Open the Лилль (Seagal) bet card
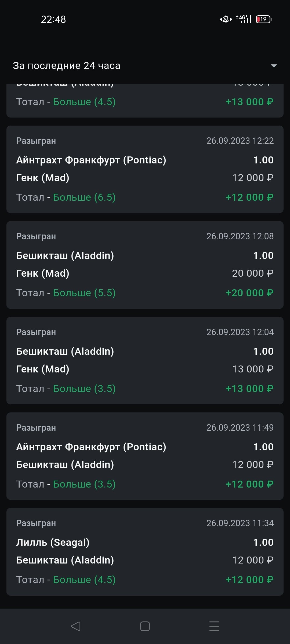 tap(145, 551)
